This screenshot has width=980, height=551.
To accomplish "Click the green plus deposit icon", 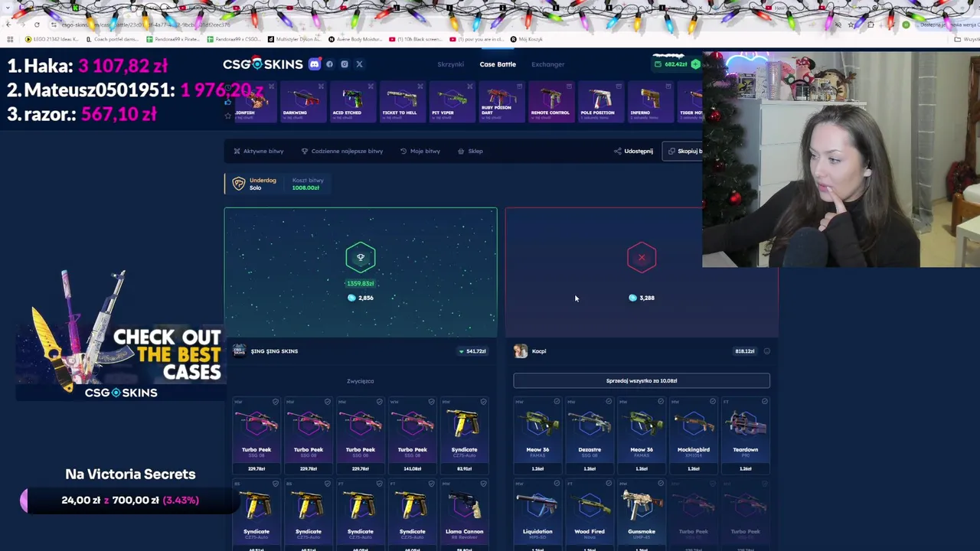I will tap(695, 64).
